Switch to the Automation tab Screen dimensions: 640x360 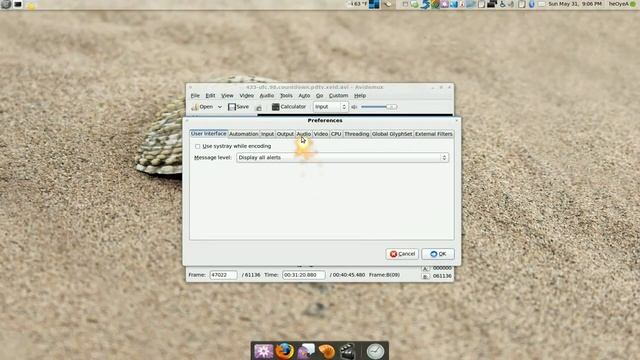point(244,134)
